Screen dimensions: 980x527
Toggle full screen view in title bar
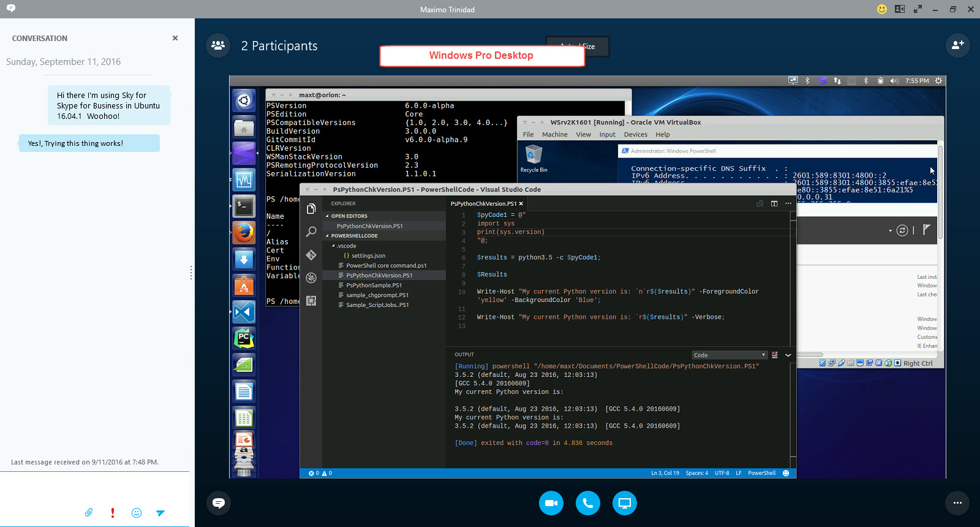click(918, 9)
